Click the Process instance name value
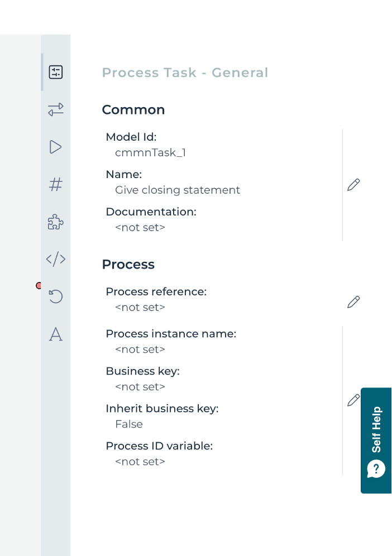392x556 pixels. click(140, 349)
